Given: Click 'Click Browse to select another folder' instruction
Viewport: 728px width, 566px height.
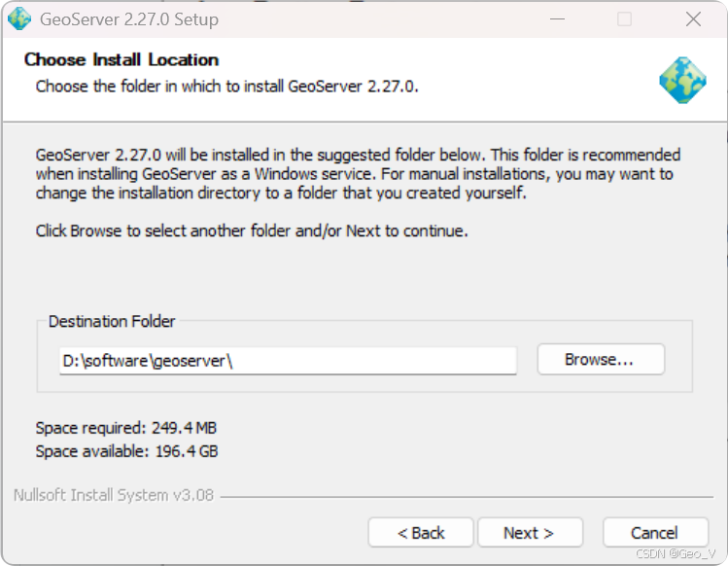Looking at the screenshot, I should tap(252, 230).
